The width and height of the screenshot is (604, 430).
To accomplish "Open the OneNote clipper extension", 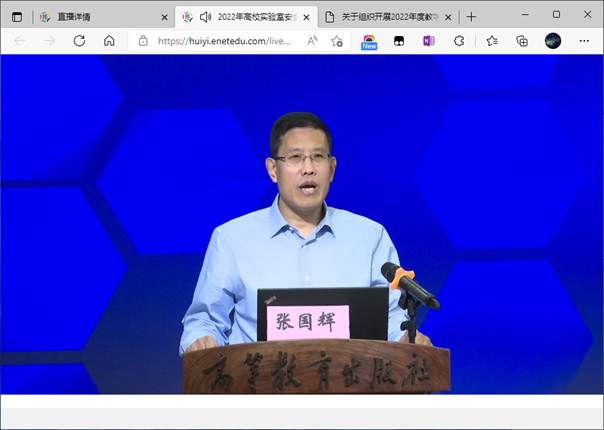I will pyautogui.click(x=429, y=41).
